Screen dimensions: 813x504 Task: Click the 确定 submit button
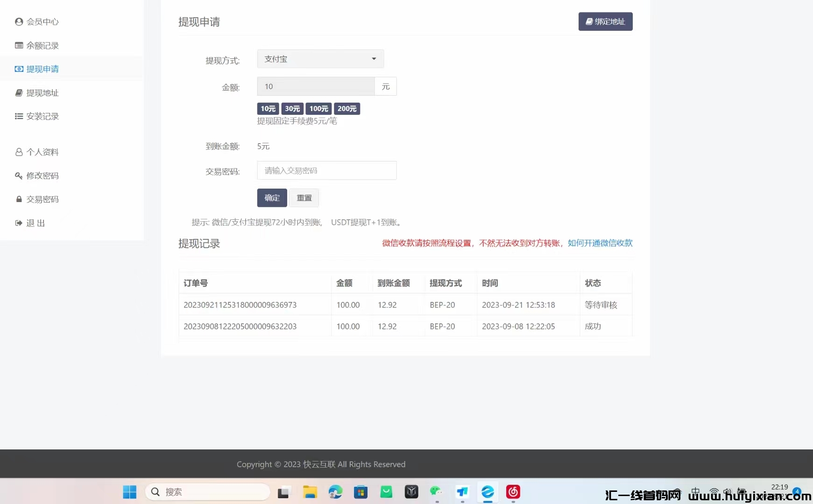(x=272, y=198)
